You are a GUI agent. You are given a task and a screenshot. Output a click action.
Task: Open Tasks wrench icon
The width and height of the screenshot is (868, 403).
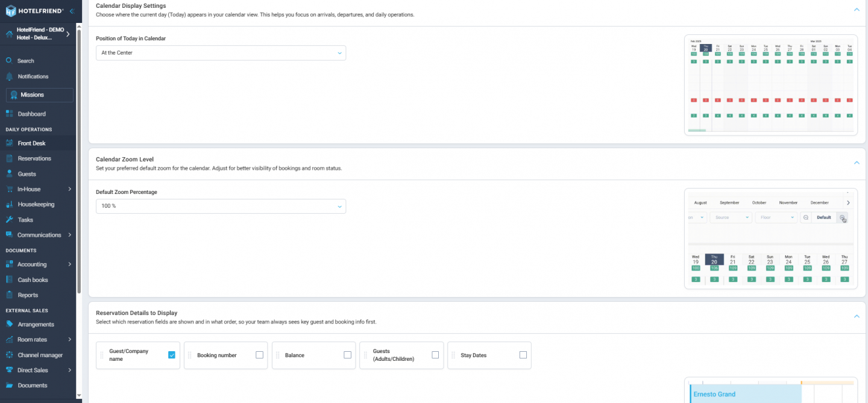tap(9, 220)
